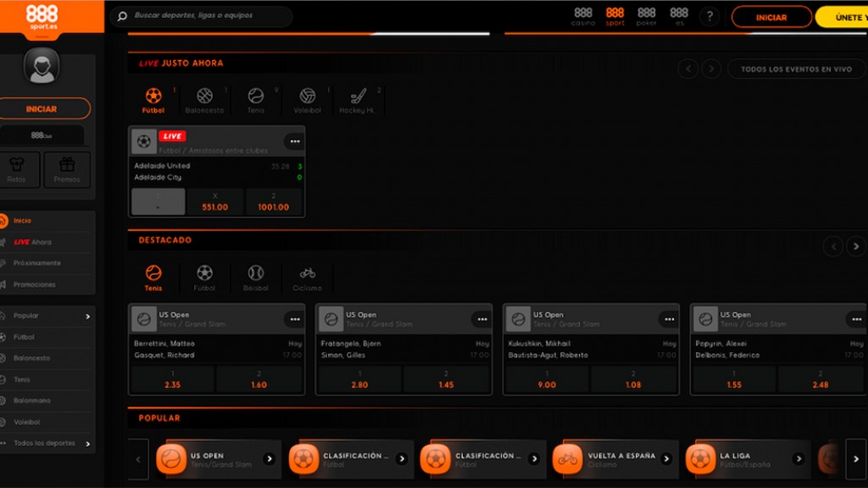Open options menu on Kukushkin vs Bautista-Agut card
This screenshot has width=868, height=488.
coord(670,319)
